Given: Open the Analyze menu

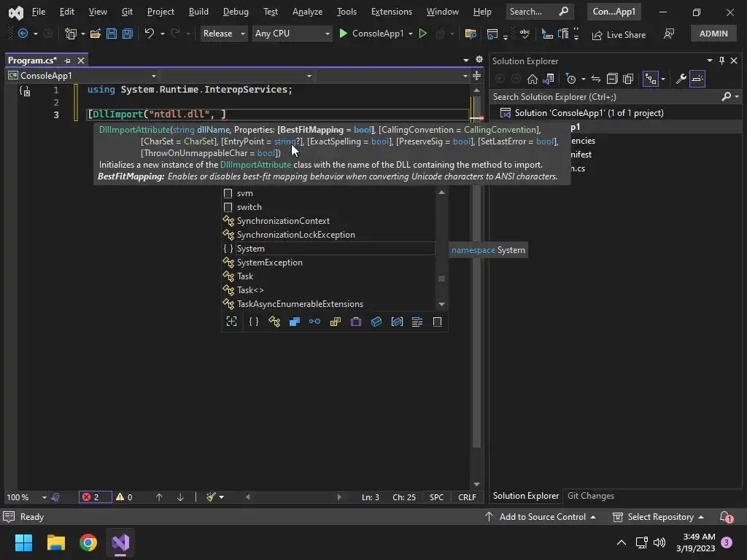Looking at the screenshot, I should tap(307, 12).
